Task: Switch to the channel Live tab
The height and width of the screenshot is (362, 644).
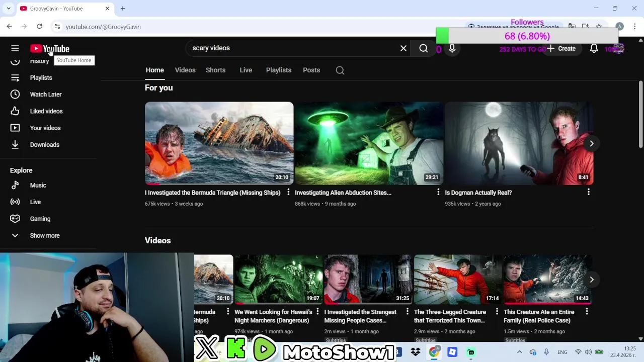Action: [246, 70]
